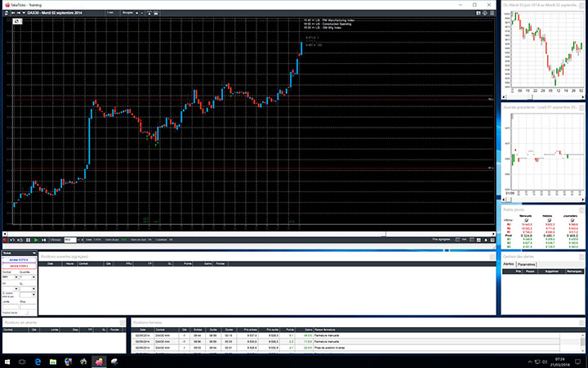This screenshot has height=368, width=588.
Task: Open the 1 min timeframe selector
Action: coord(111,13)
